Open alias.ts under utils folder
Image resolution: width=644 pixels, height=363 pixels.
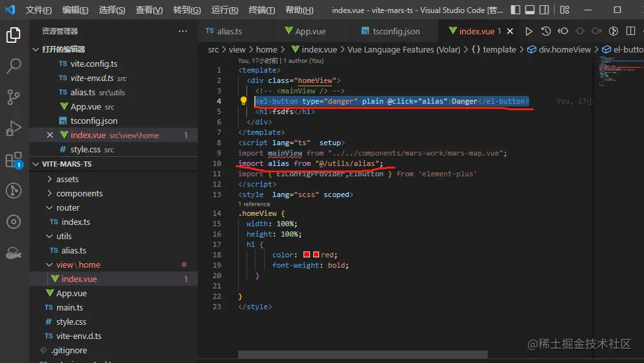point(73,250)
